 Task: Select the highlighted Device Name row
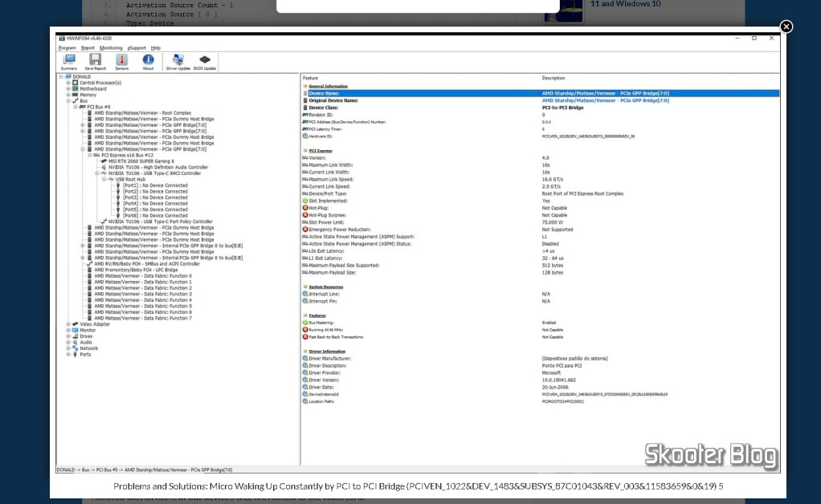tap(541, 93)
